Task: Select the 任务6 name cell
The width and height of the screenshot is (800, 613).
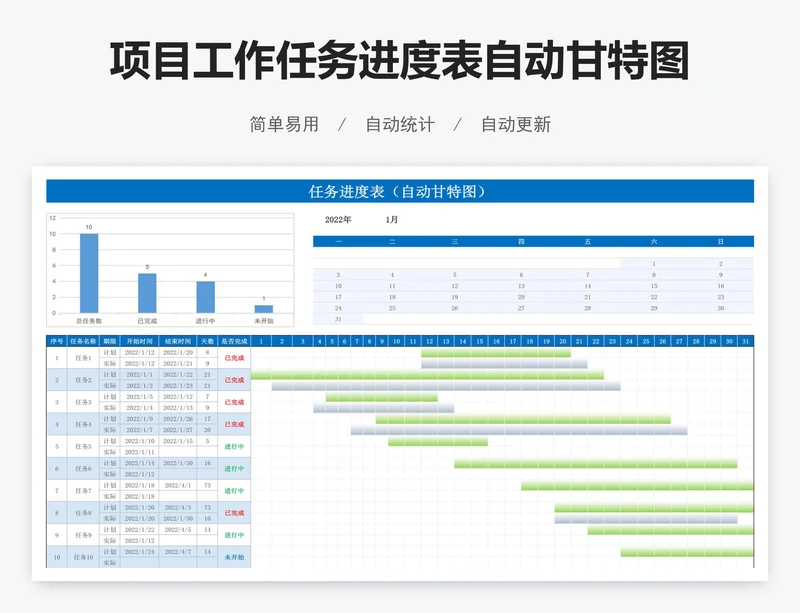Action: pos(83,469)
